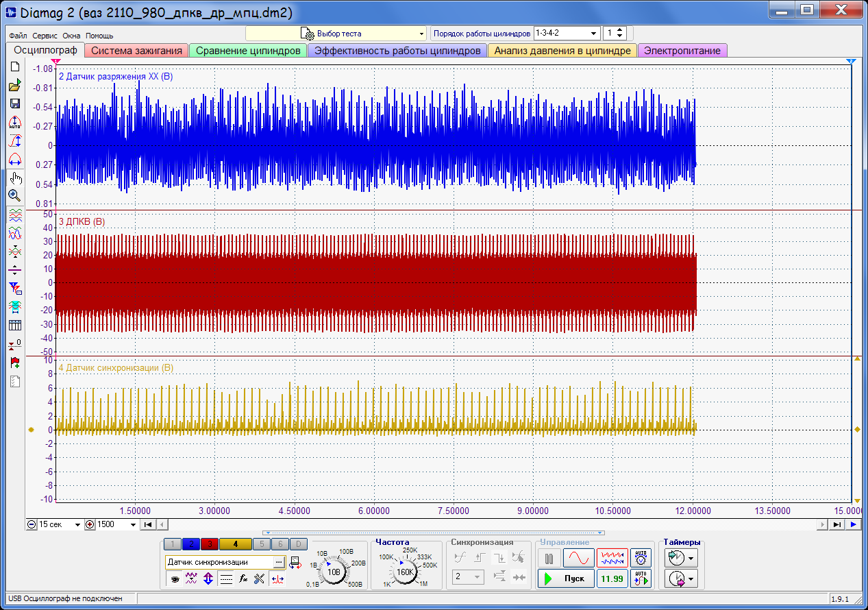Open the Эффективность работы цилиндров tab

(x=398, y=51)
